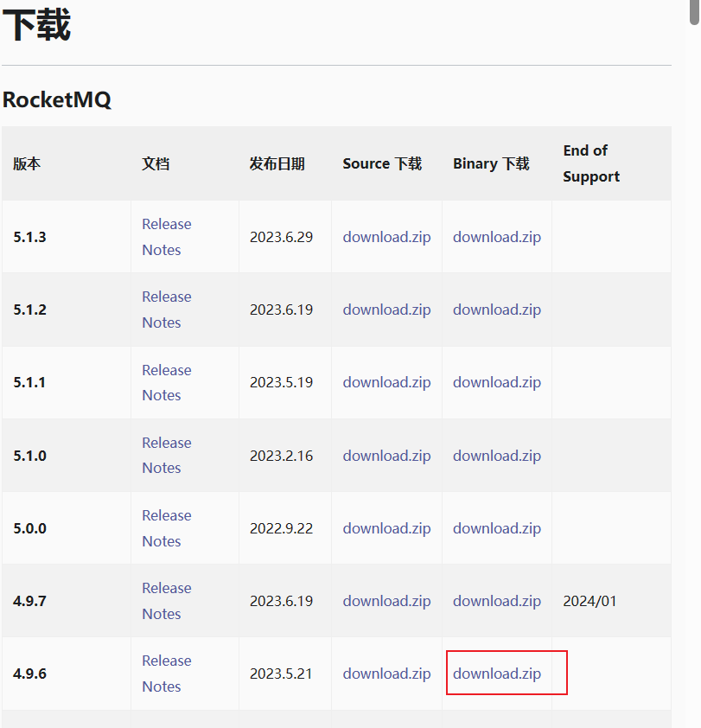Download binary zip for version 5.0.0

click(497, 528)
